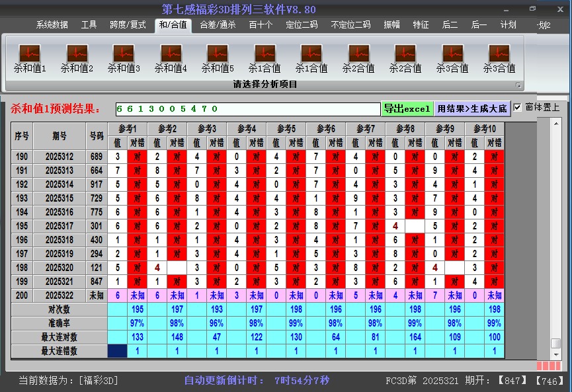The image size is (572, 392).
Task: Switch to the 跨度/复式 tab
Action: point(128,25)
